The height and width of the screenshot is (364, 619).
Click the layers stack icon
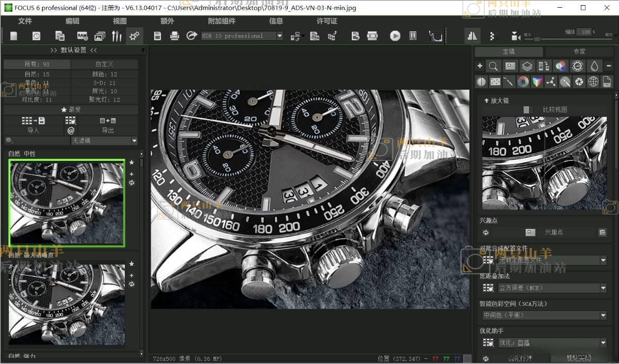click(x=527, y=66)
